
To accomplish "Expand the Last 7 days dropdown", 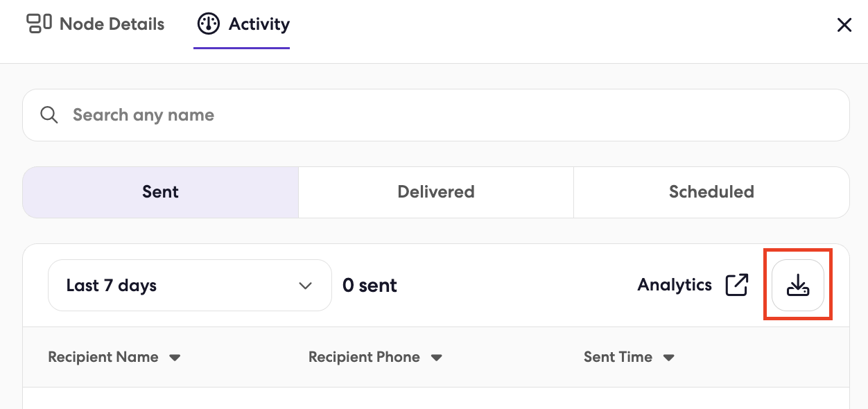I will [x=190, y=285].
